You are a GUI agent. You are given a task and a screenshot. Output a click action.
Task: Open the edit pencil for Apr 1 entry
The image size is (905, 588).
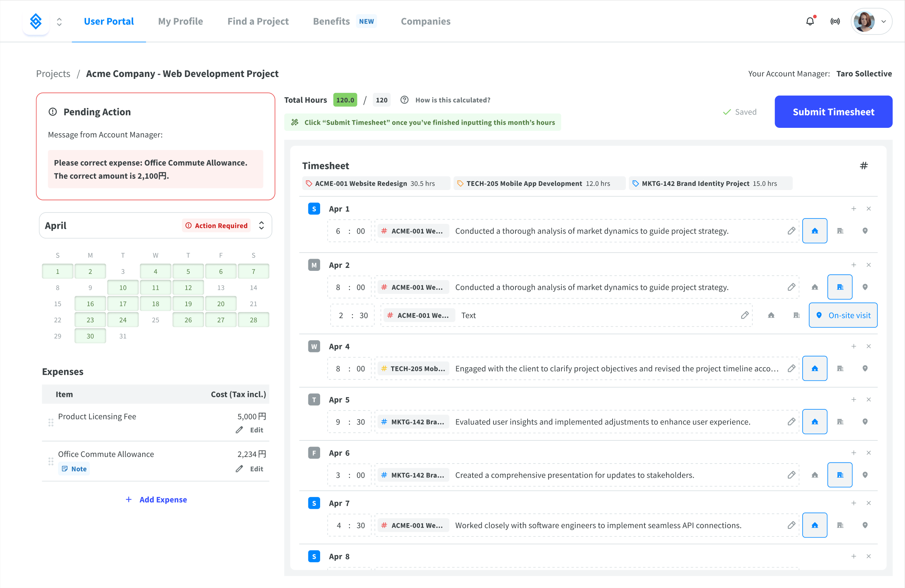[792, 231]
